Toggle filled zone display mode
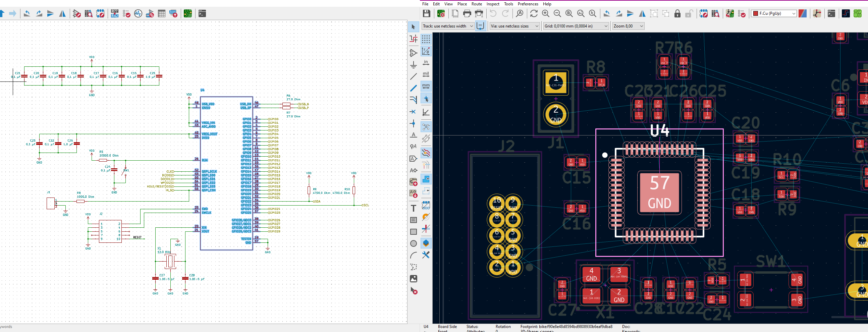868x332 pixels. coord(426,179)
